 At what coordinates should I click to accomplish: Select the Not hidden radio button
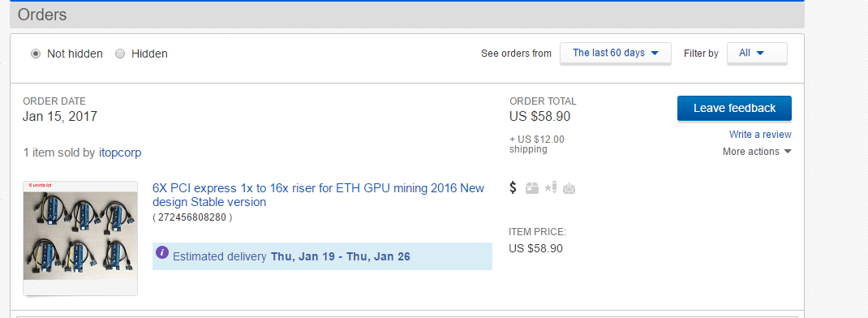click(36, 54)
